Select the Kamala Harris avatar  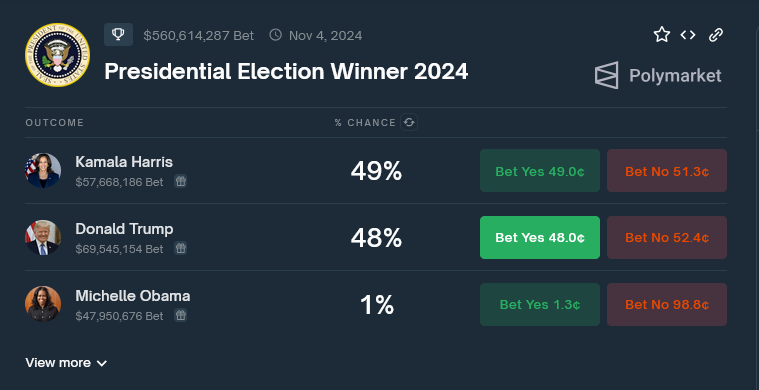pos(43,170)
